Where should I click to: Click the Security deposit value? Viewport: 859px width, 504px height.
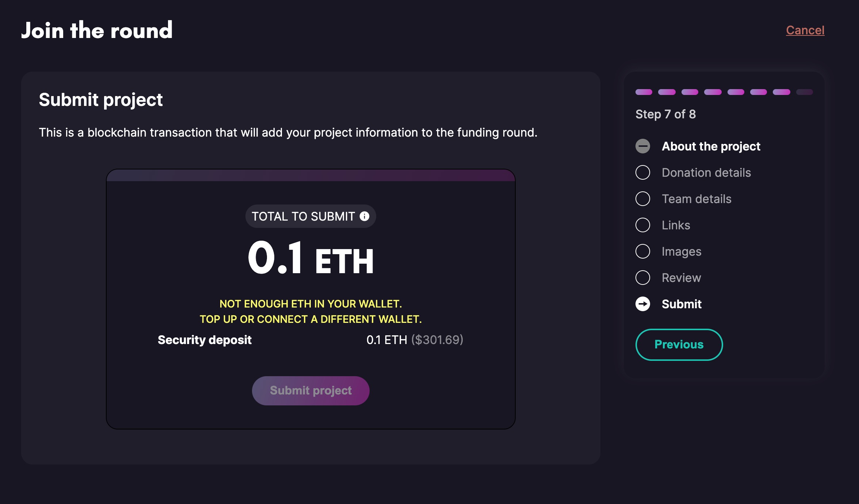[x=415, y=340]
